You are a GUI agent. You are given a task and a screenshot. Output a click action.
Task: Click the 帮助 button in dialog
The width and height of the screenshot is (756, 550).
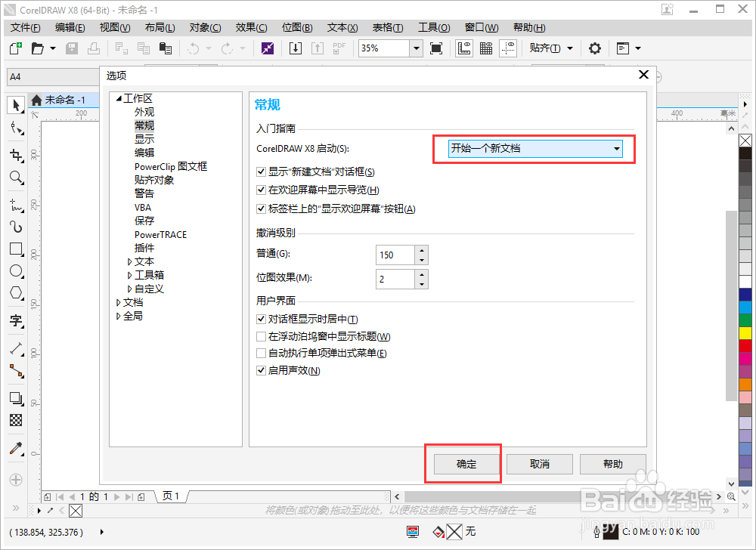(613, 465)
